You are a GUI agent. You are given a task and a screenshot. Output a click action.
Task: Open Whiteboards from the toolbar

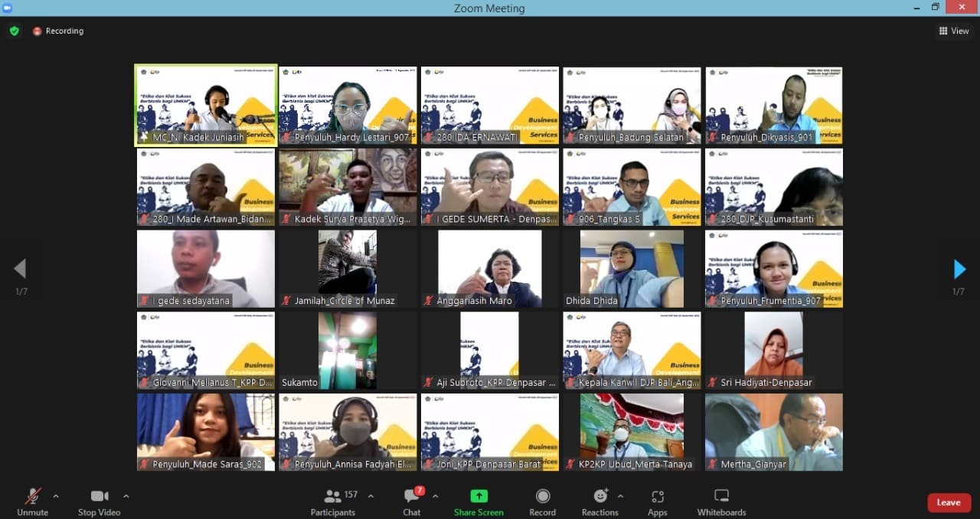pos(721,501)
